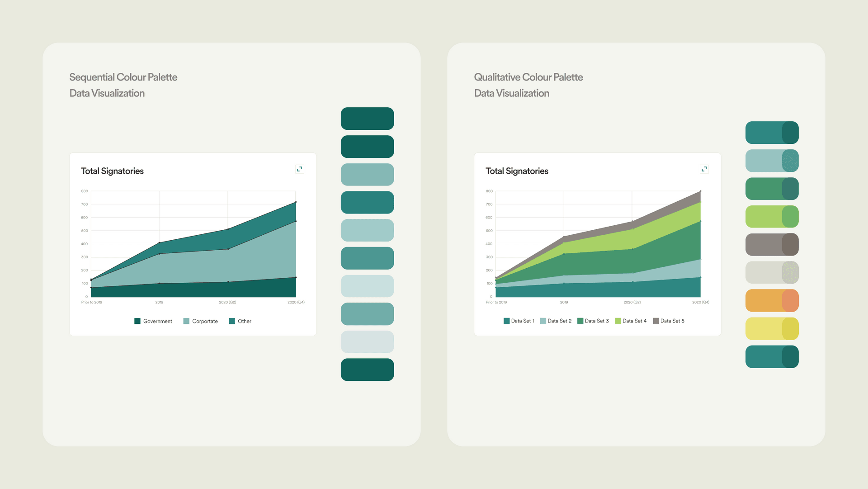Click the second dark green sequential color swatch
The width and height of the screenshot is (868, 489).
coord(367,146)
